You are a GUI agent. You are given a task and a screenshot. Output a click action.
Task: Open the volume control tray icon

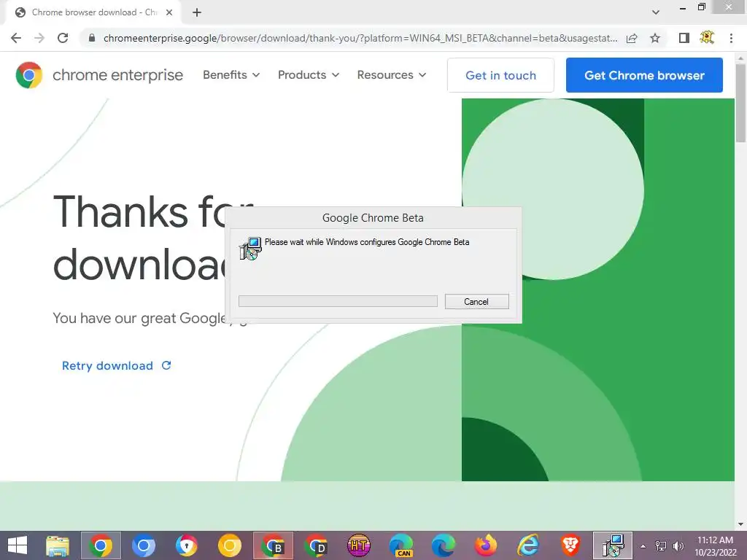(x=678, y=546)
